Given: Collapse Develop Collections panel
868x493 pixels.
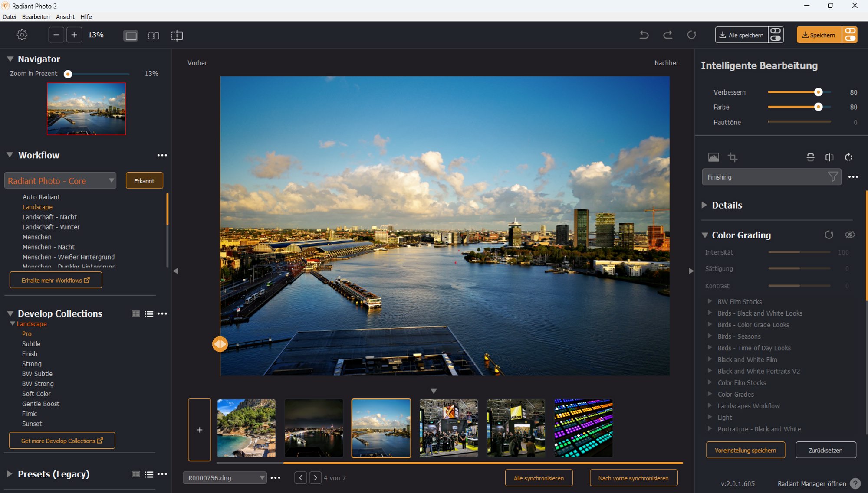Looking at the screenshot, I should click(10, 313).
